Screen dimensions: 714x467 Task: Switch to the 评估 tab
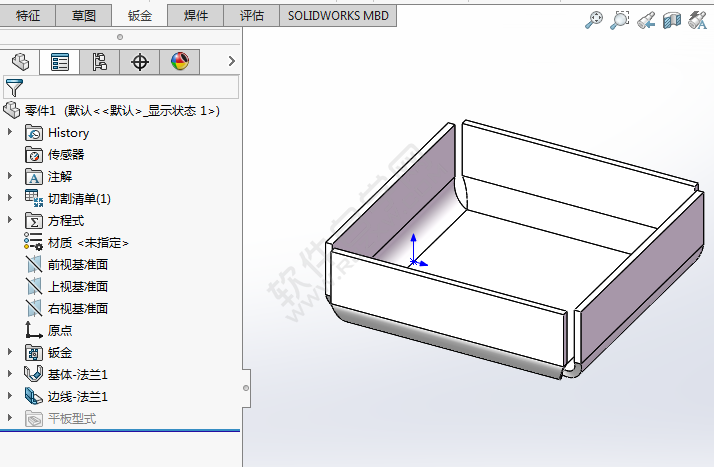252,16
